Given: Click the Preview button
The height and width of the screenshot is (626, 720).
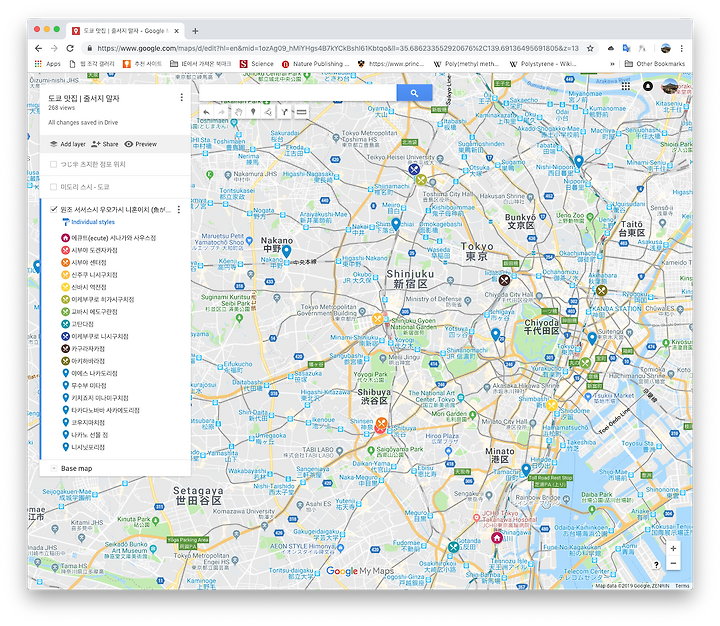Looking at the screenshot, I should (141, 144).
